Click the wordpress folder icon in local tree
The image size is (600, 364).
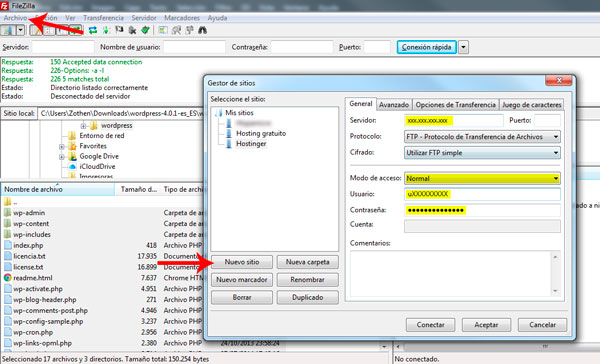click(x=94, y=126)
